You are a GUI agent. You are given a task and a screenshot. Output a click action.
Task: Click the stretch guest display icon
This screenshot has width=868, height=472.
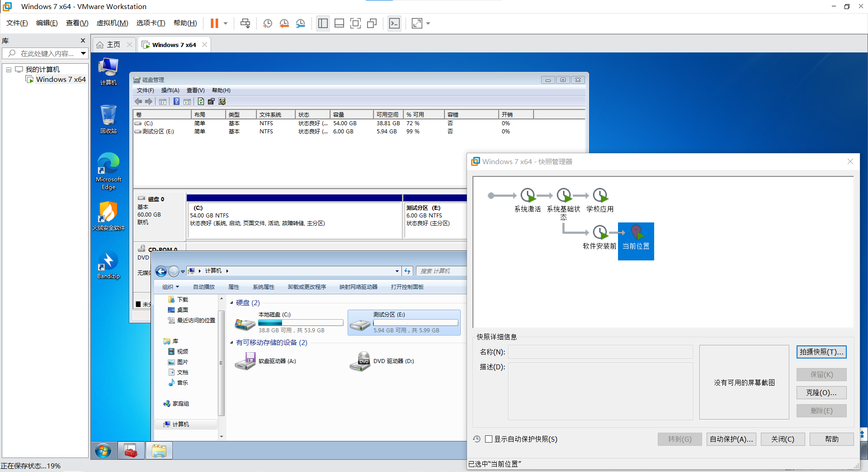click(417, 23)
